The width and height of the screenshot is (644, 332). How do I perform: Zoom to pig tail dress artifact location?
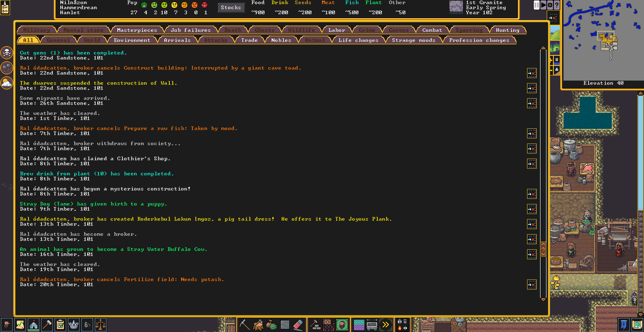click(532, 224)
